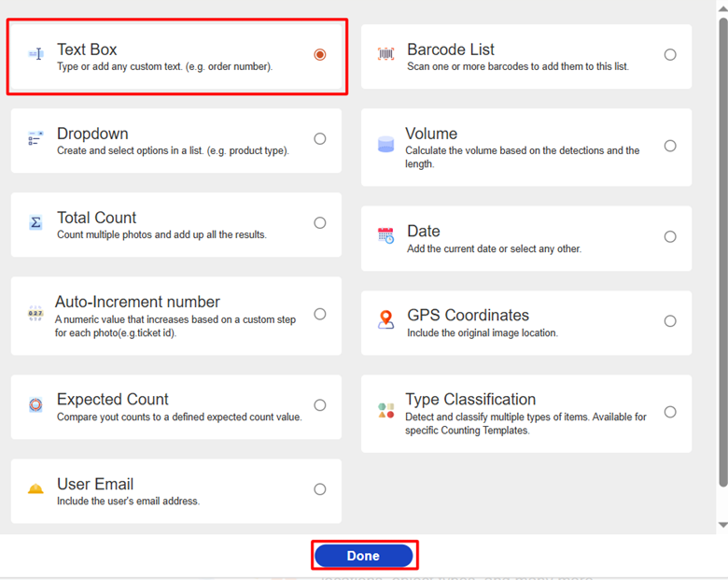The image size is (728, 580).
Task: Select the Volume radio button
Action: (x=670, y=146)
